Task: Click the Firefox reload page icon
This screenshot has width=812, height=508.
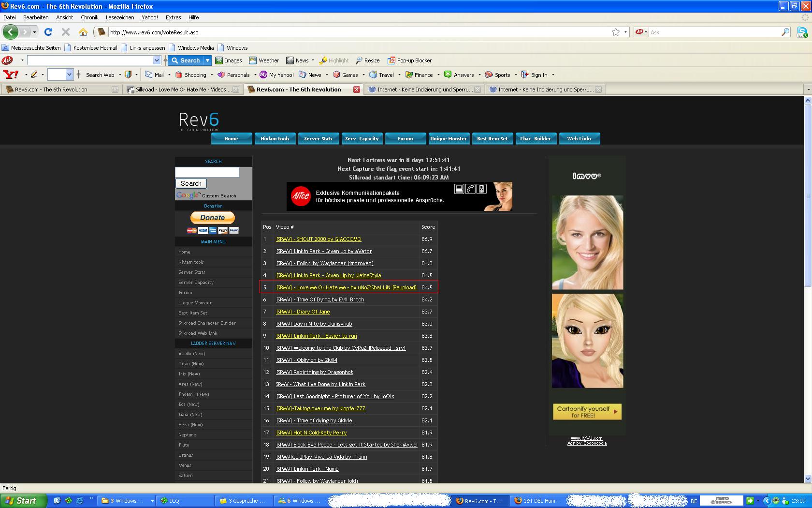Action: click(x=48, y=32)
